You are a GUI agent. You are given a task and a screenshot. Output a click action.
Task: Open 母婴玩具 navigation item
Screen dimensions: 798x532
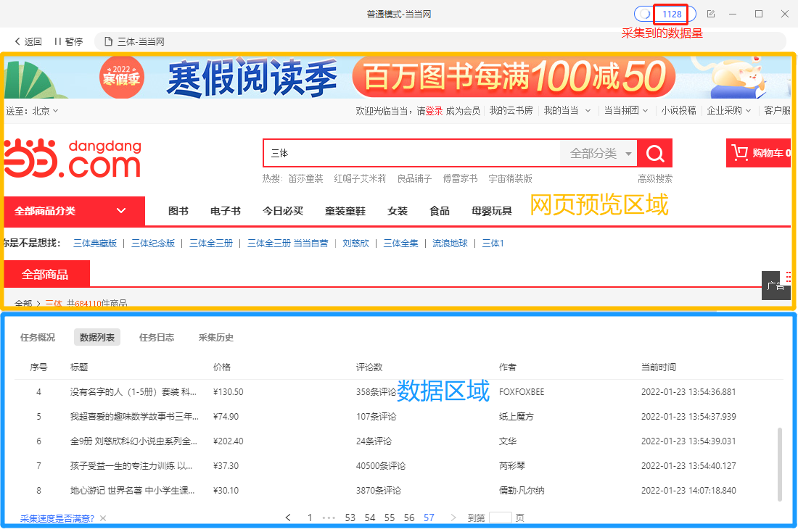pyautogui.click(x=492, y=211)
